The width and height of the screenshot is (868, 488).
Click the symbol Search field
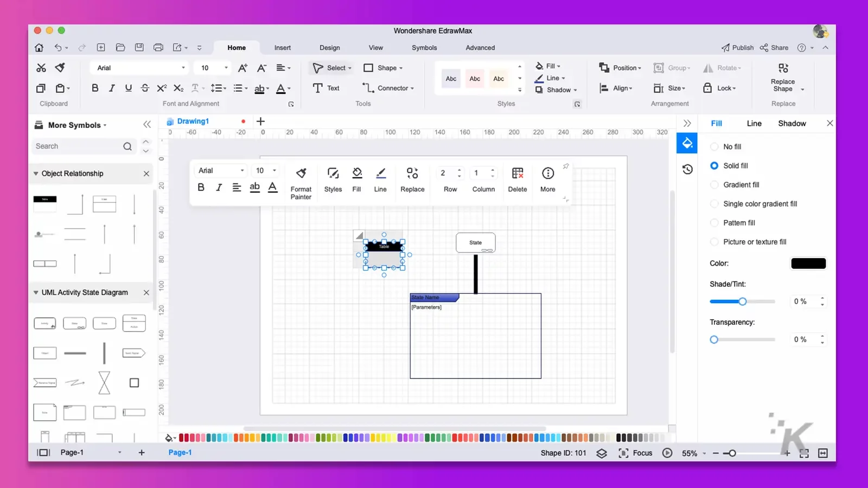coord(84,146)
